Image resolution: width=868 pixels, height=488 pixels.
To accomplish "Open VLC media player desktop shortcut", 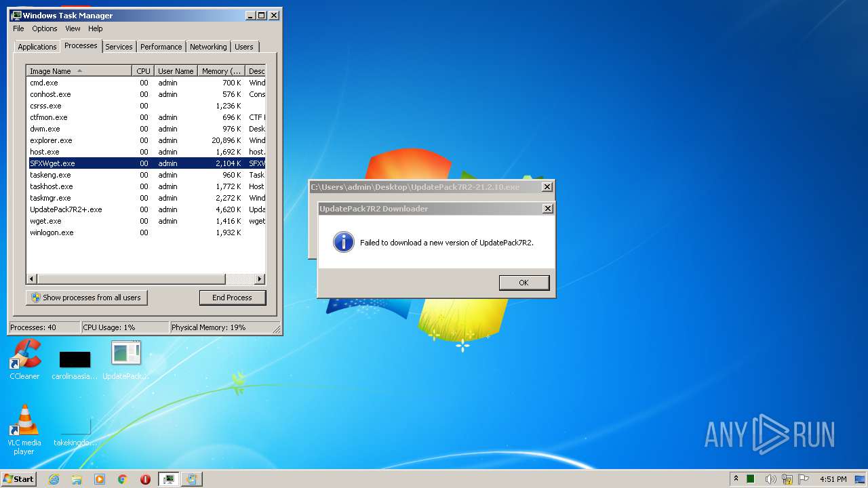I will tap(24, 430).
